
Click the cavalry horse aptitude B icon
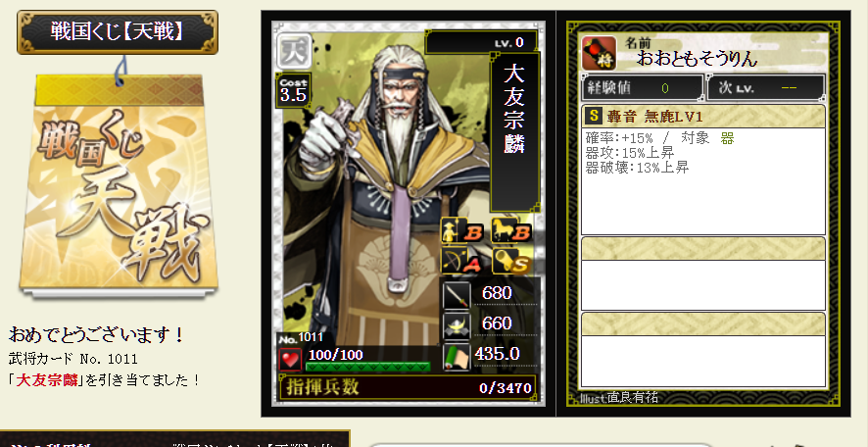click(x=511, y=231)
